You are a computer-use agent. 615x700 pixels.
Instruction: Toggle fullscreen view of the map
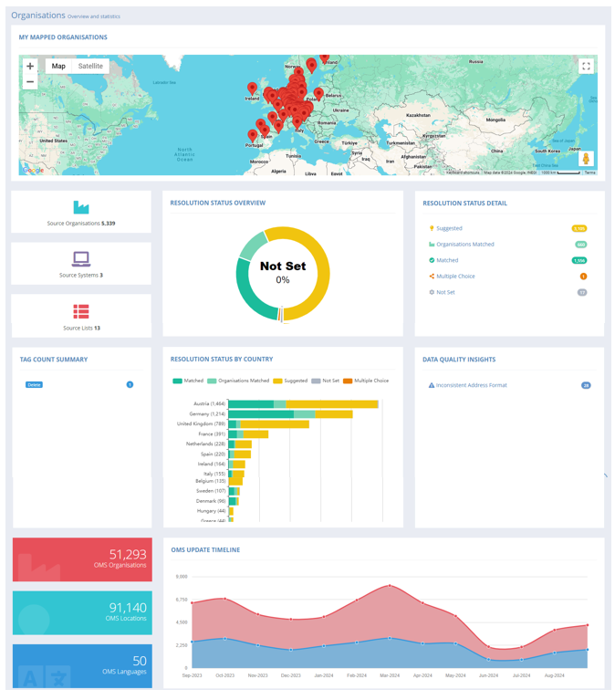pyautogui.click(x=586, y=67)
